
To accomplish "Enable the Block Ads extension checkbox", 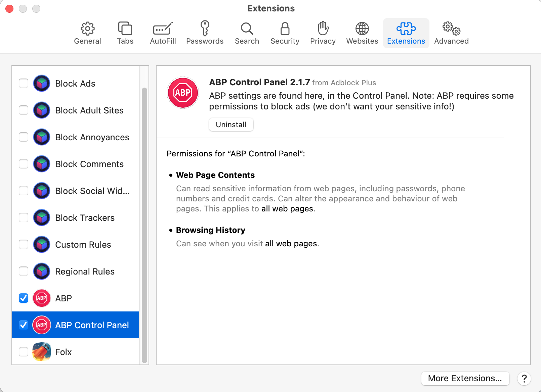I will click(24, 83).
